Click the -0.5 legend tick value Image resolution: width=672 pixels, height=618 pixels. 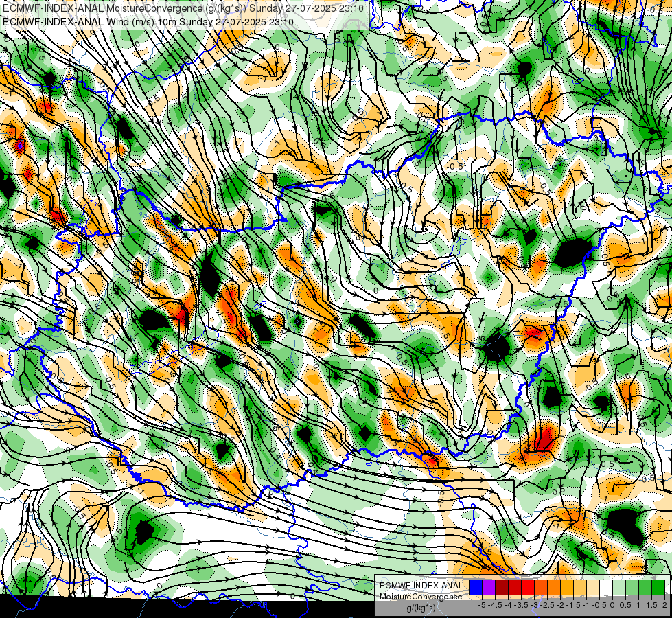[599, 605]
